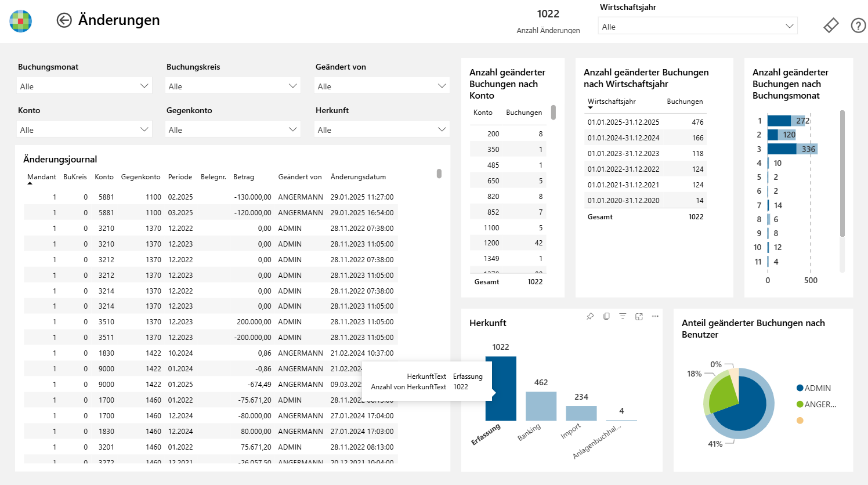Screen dimensions: 868x485
Task: Open the Buchungskreis filter dropdown
Action: (233, 86)
